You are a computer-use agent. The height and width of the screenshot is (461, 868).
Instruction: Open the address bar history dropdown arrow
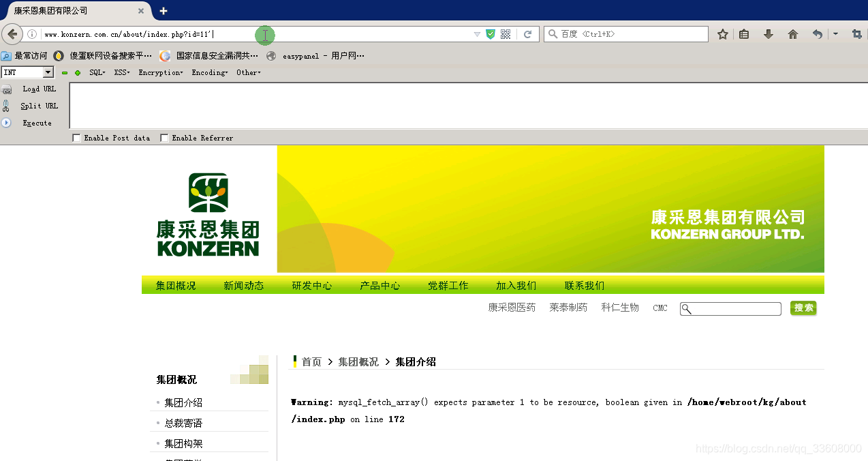[477, 34]
